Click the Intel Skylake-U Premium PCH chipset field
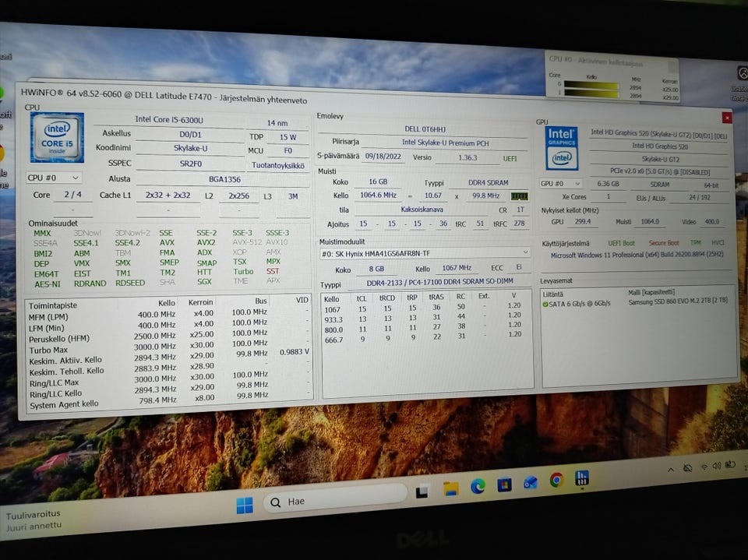The image size is (748, 560). 445,143
